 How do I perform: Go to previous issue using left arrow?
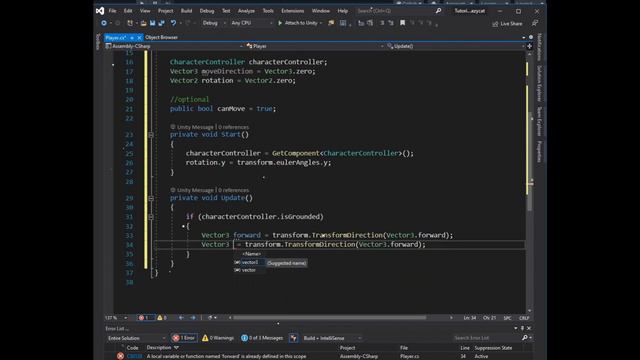click(181, 318)
